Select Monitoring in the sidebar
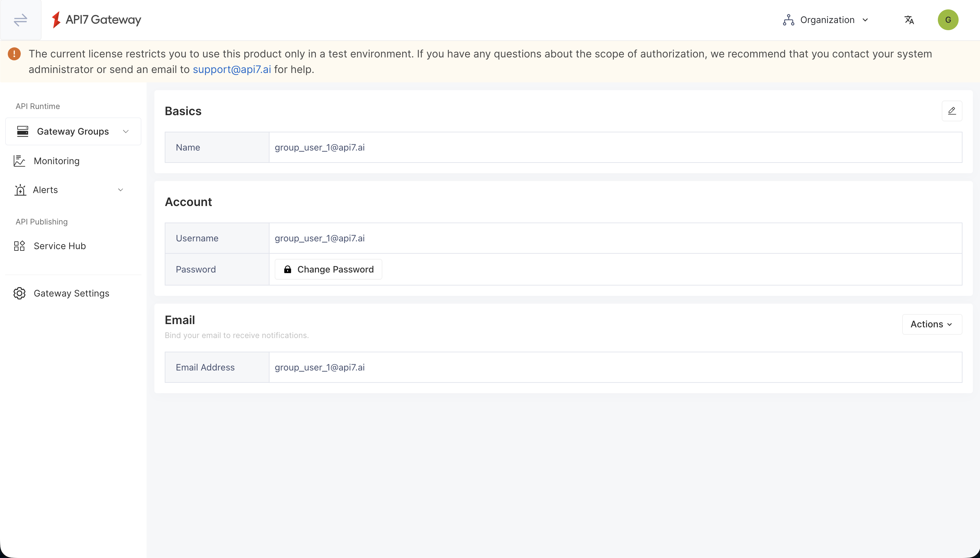 pos(56,161)
